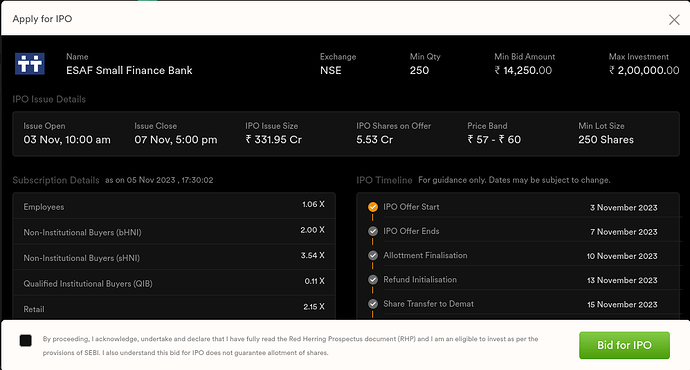
Task: Click Min Lot Size 250 Shares
Action: [606, 139]
